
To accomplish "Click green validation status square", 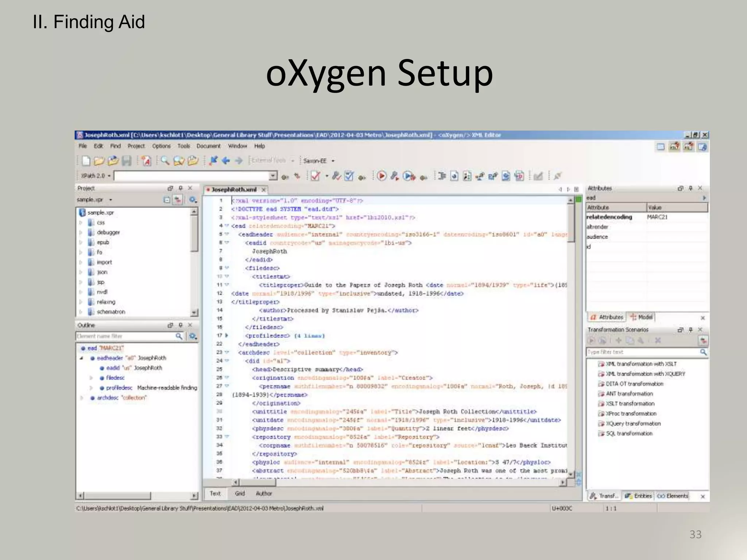I will point(578,199).
